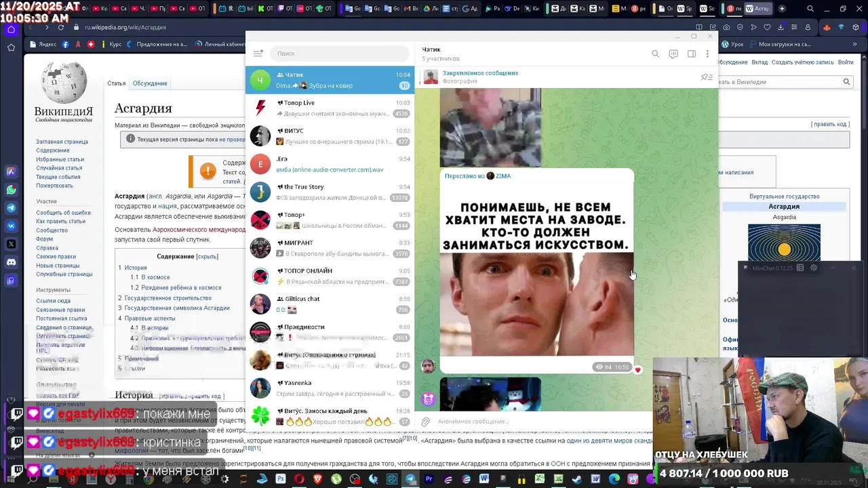Click Создать учётную запись link
868x488 pixels.
[x=802, y=62]
